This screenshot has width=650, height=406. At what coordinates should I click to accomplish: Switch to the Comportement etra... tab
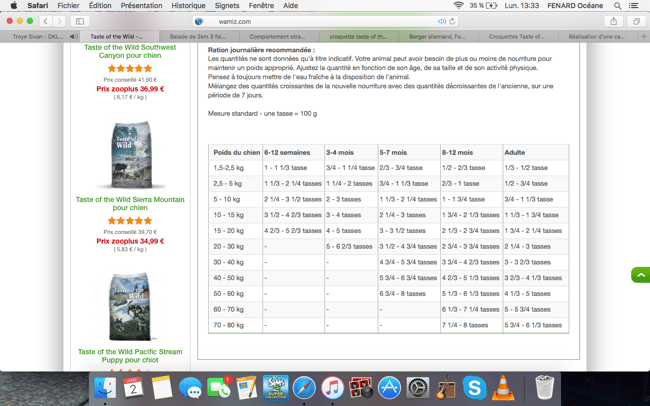click(277, 36)
